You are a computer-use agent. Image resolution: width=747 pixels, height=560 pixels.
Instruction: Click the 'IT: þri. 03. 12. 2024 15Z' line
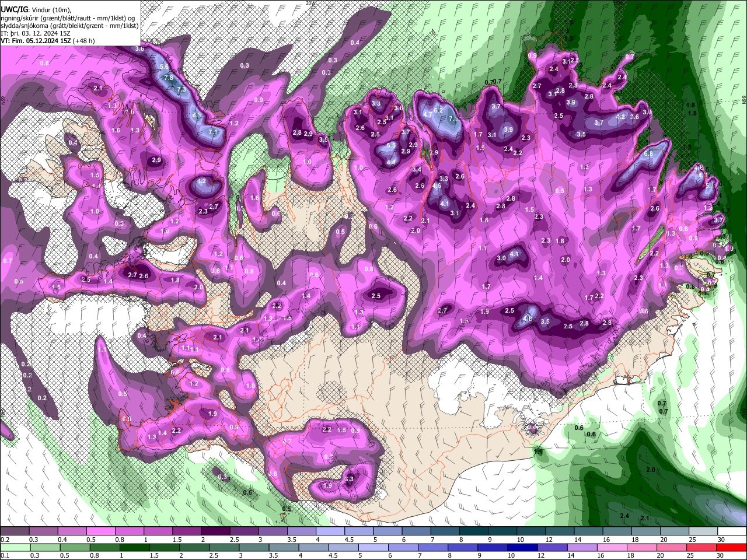point(36,33)
